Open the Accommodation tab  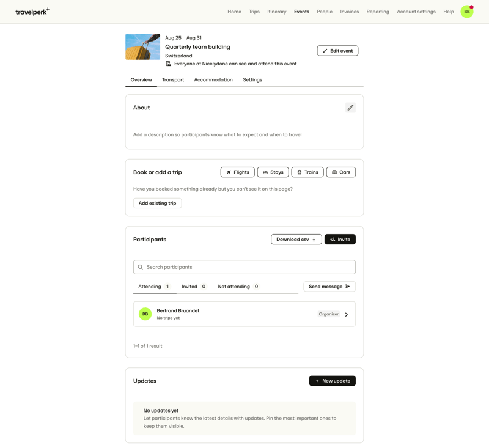tap(214, 79)
